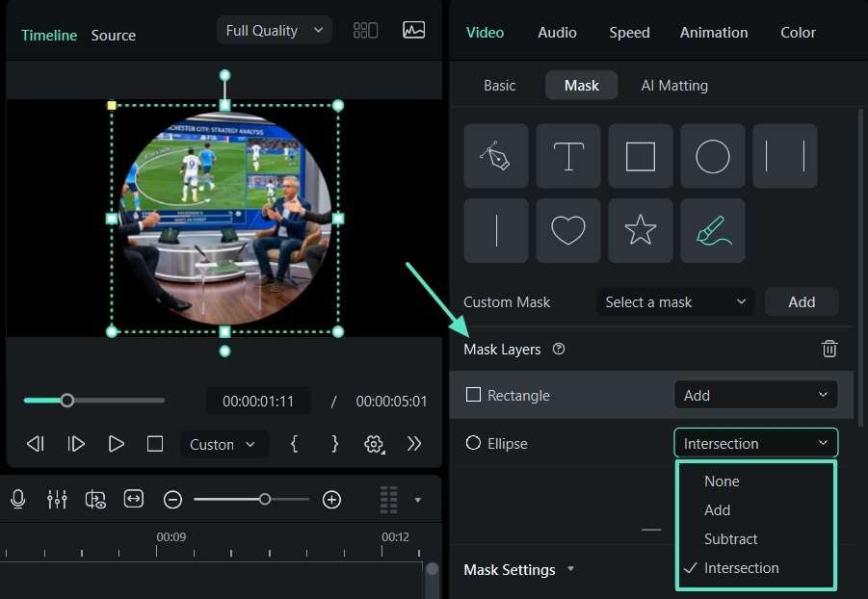Open Mask Layers help tooltip icon

tap(559, 349)
